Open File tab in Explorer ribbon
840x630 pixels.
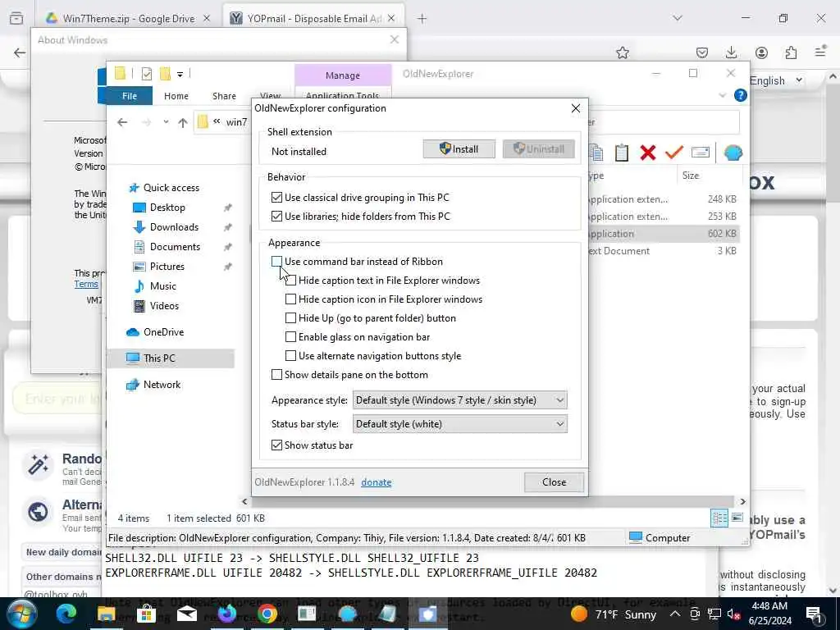(129, 96)
